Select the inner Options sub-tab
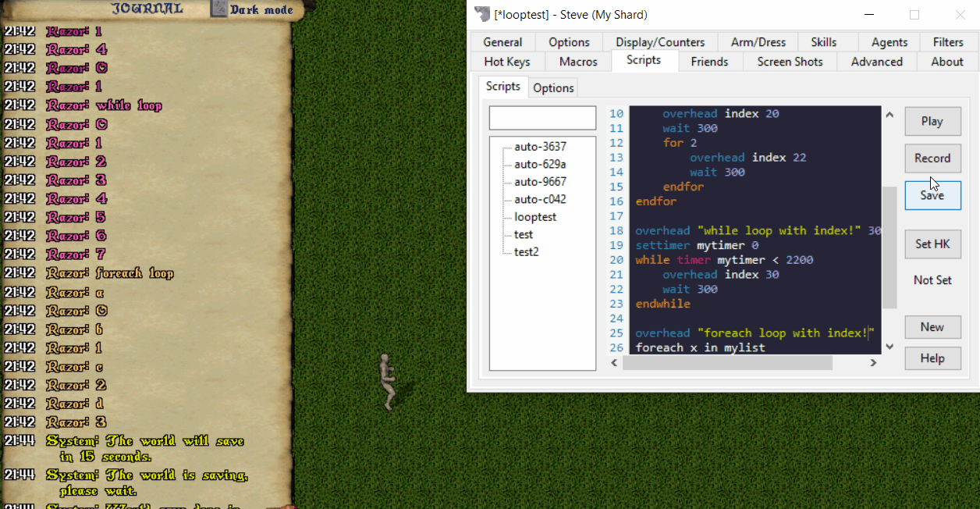 (x=553, y=87)
